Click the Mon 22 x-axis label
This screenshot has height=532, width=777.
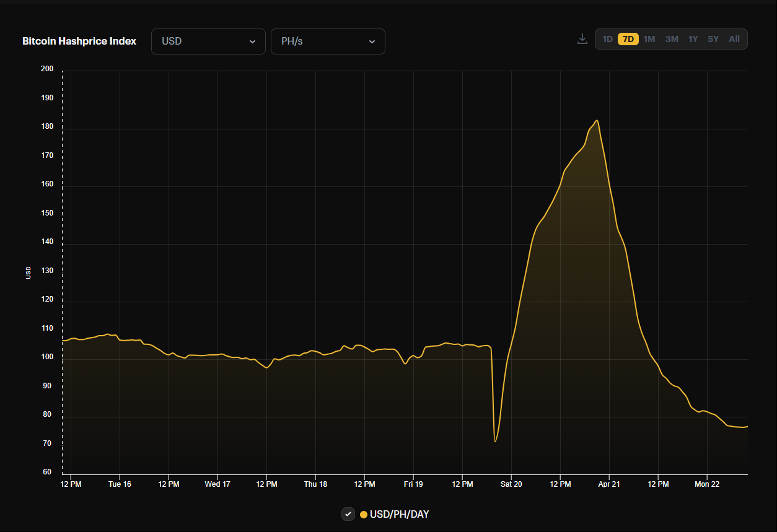[x=707, y=484]
